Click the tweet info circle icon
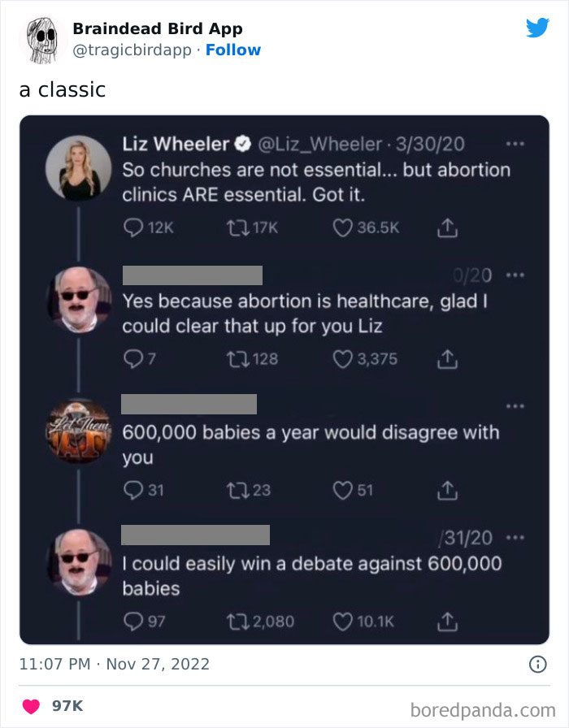Screen dimensions: 569x728 click(x=537, y=664)
